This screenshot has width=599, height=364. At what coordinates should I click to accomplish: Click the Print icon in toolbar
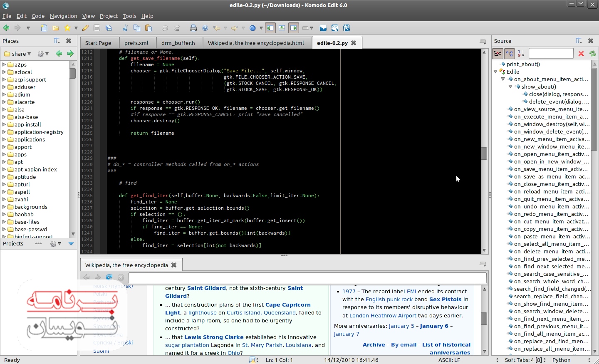193,28
